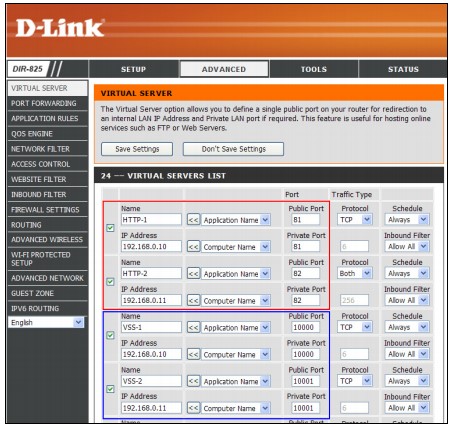
Task: Click the Save Settings button
Action: coord(137,149)
